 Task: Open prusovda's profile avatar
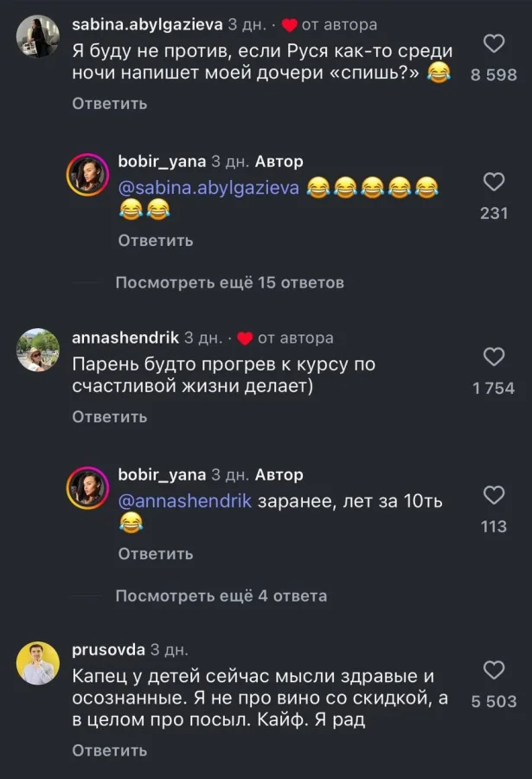coord(37,664)
